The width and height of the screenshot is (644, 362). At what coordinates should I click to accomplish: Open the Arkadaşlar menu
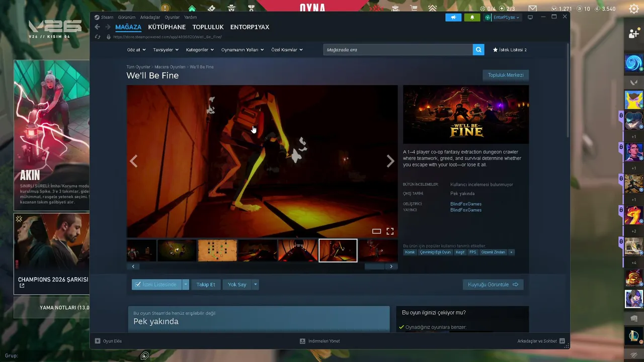[x=150, y=17]
